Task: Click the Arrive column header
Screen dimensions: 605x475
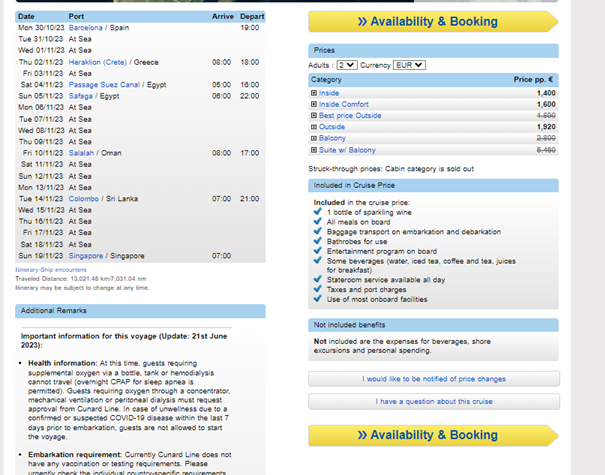Action: (223, 17)
